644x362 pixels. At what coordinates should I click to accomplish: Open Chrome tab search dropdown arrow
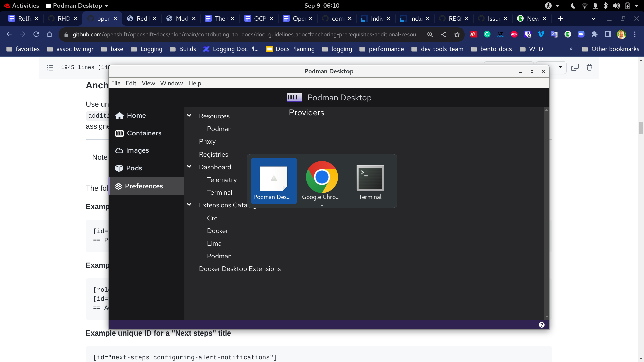coord(593,19)
